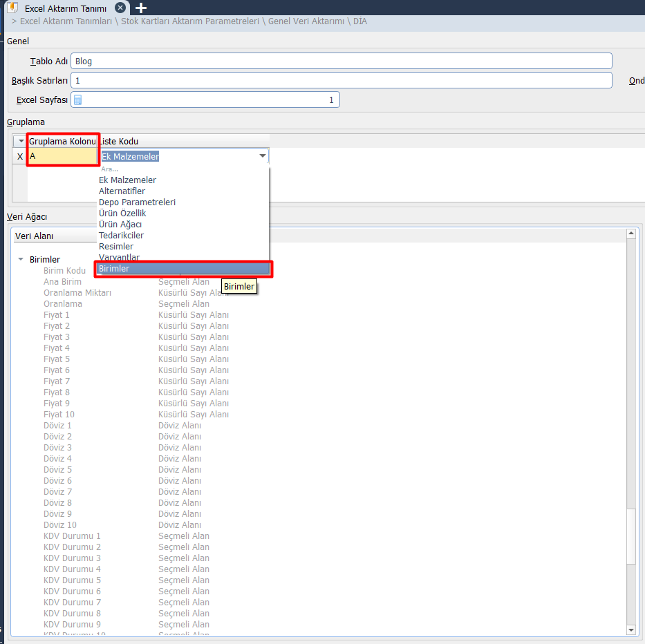Click the X row marker in Gruplama grid
645x644 pixels.
click(19, 157)
